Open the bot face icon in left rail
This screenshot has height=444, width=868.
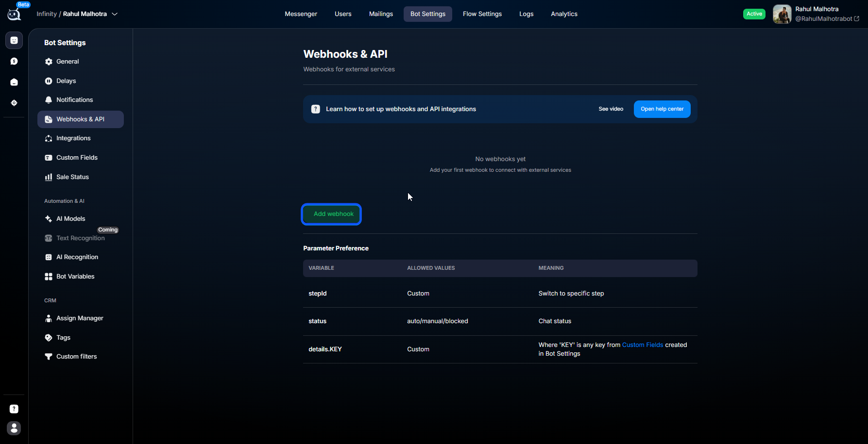point(14,40)
